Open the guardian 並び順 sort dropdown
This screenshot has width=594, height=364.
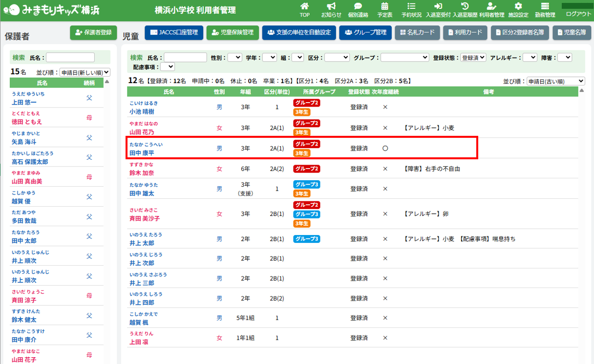coord(85,72)
